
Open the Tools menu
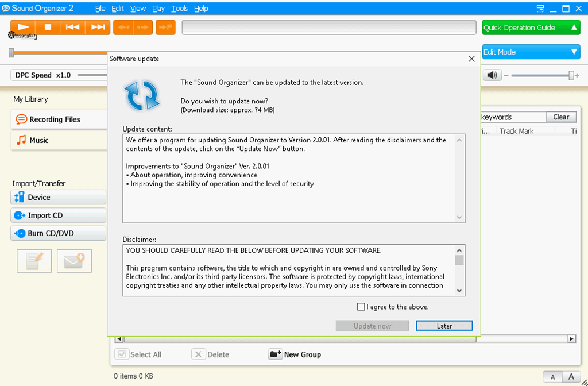click(x=180, y=8)
